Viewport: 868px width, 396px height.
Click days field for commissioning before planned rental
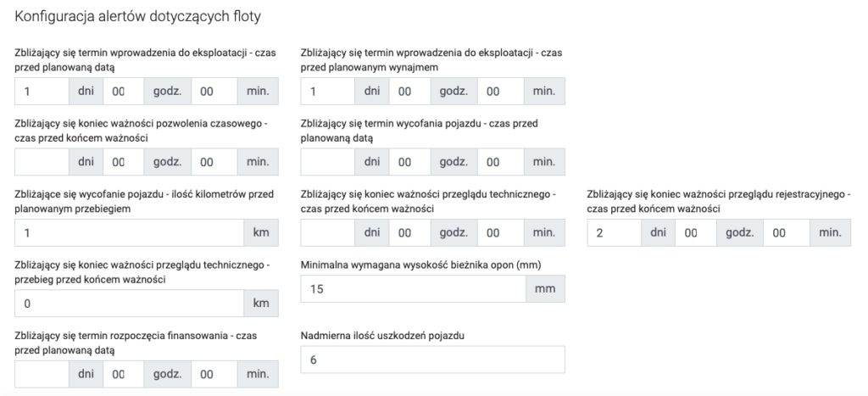(327, 91)
